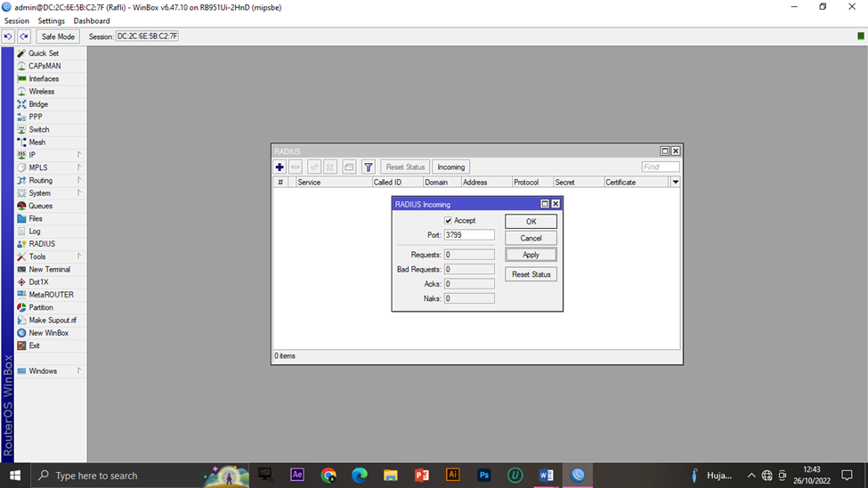
Task: Open Files in sidebar
Action: coord(50,218)
